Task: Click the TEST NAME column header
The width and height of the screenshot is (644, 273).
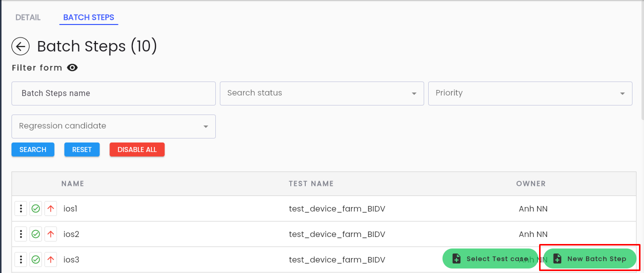Action: point(311,183)
